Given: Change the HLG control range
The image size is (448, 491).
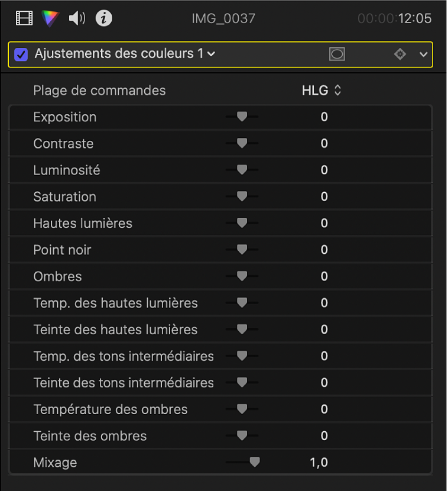Looking at the screenshot, I should point(321,90).
